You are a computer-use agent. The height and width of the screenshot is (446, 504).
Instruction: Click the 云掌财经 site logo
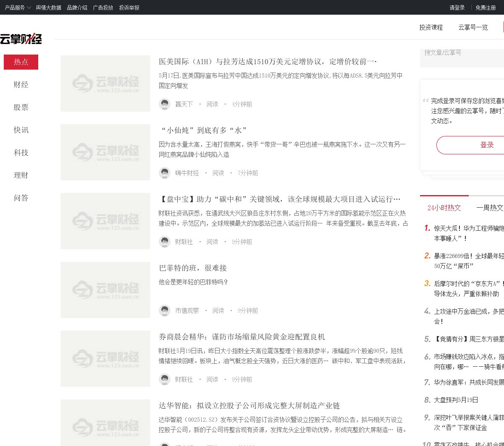tap(21, 39)
